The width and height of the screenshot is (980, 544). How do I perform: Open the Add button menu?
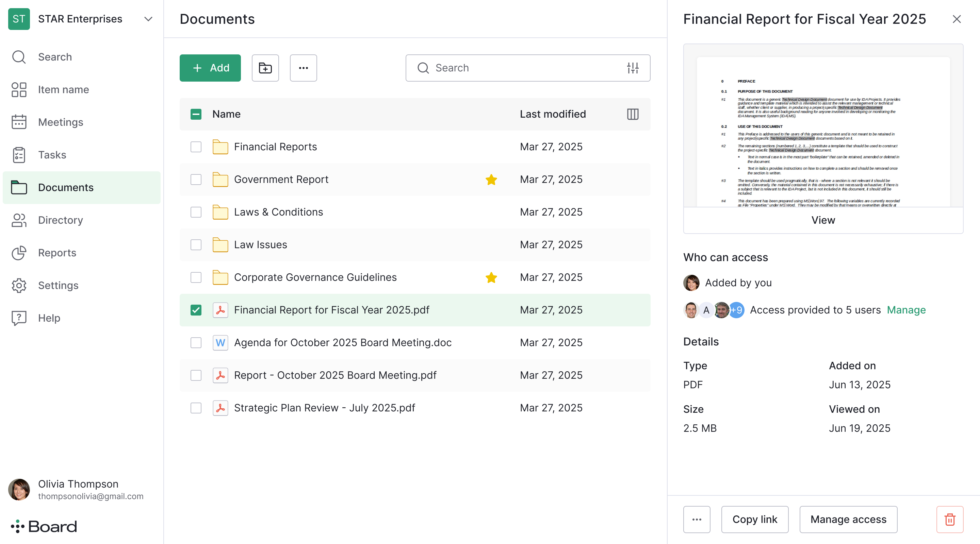210,68
